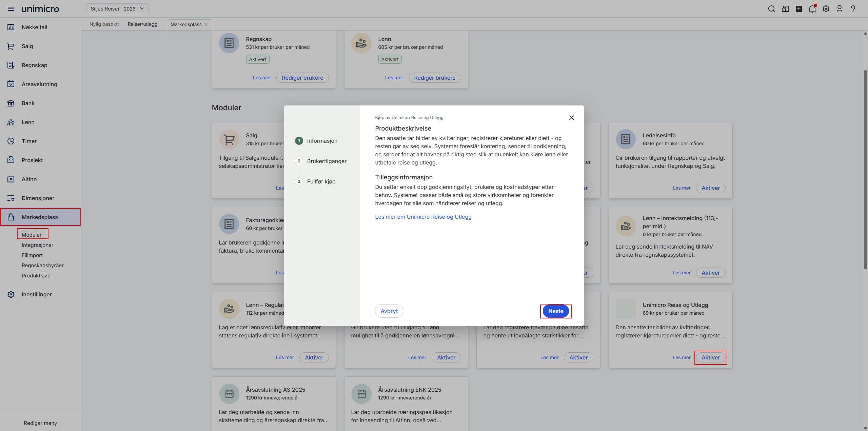
Task: Open Lønn in the sidebar
Action: click(28, 122)
